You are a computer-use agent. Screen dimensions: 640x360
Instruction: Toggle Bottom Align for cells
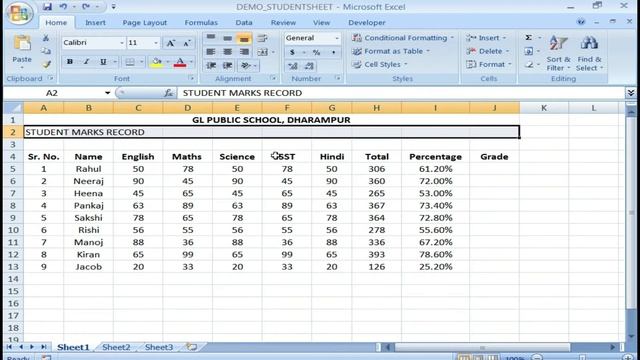click(244, 38)
